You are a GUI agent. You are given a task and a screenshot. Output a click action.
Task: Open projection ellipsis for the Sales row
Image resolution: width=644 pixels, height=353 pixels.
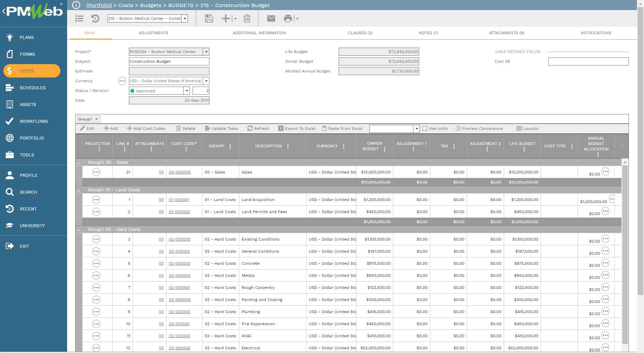pyautogui.click(x=96, y=172)
